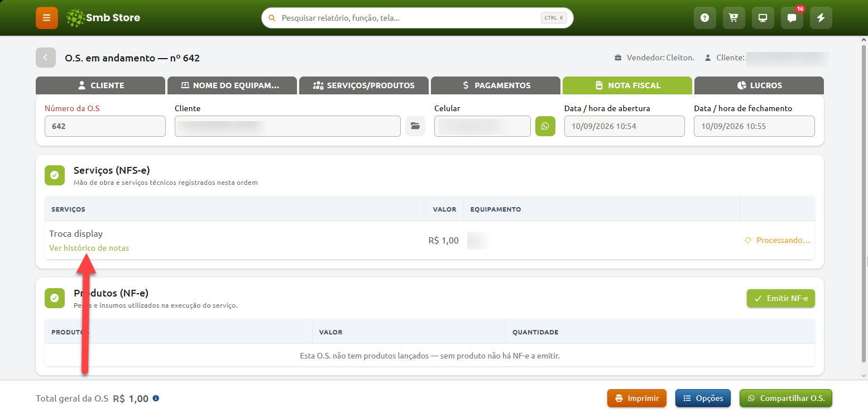Switch to the CLIENTE tab
This screenshot has width=868, height=416.
pos(100,85)
